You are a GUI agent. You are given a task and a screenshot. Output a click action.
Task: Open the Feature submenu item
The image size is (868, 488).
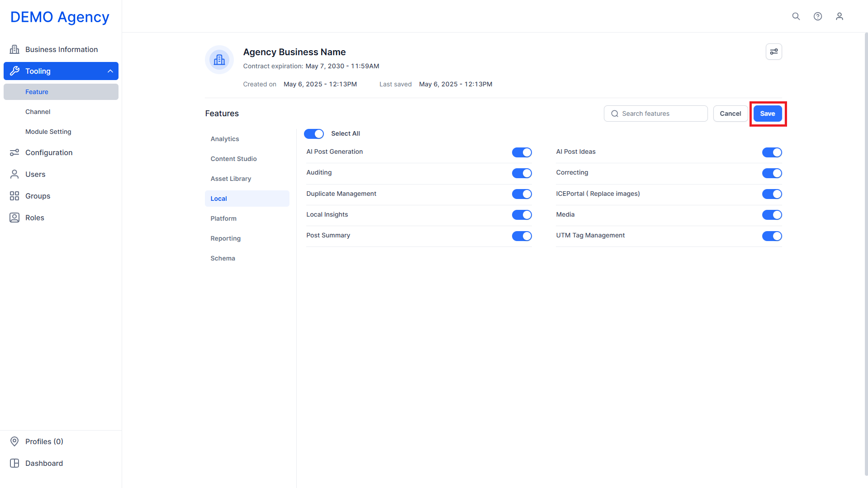(61, 92)
